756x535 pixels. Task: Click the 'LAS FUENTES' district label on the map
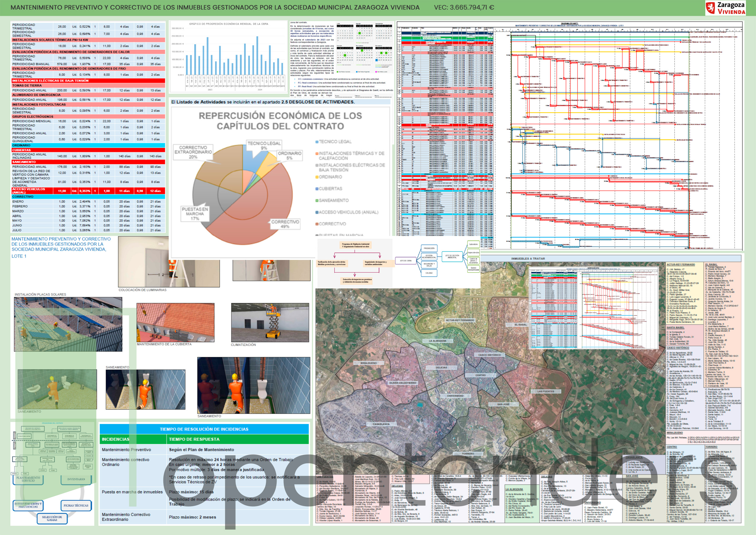(546, 392)
